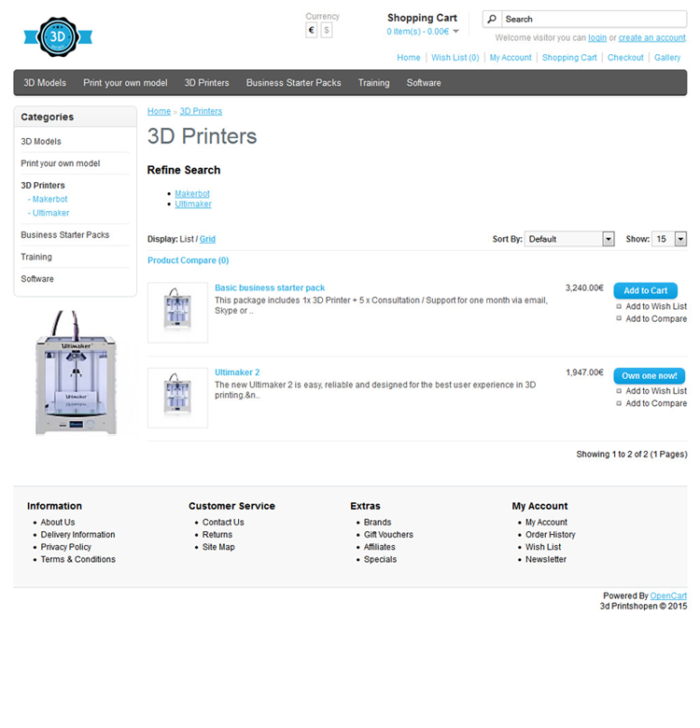Click Basic business starter pack thumbnail
The width and height of the screenshot is (700, 728).
(x=177, y=313)
